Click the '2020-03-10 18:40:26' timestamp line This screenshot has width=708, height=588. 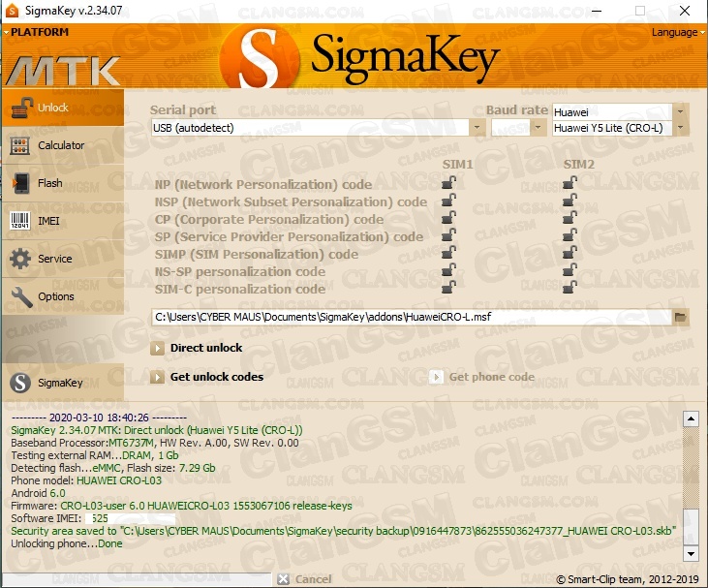tap(99, 418)
